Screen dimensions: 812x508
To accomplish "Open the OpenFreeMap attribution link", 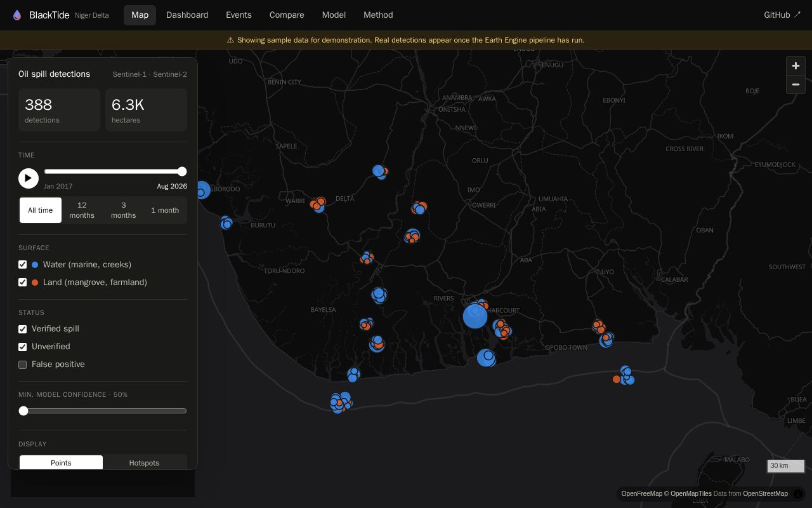I will [x=641, y=493].
